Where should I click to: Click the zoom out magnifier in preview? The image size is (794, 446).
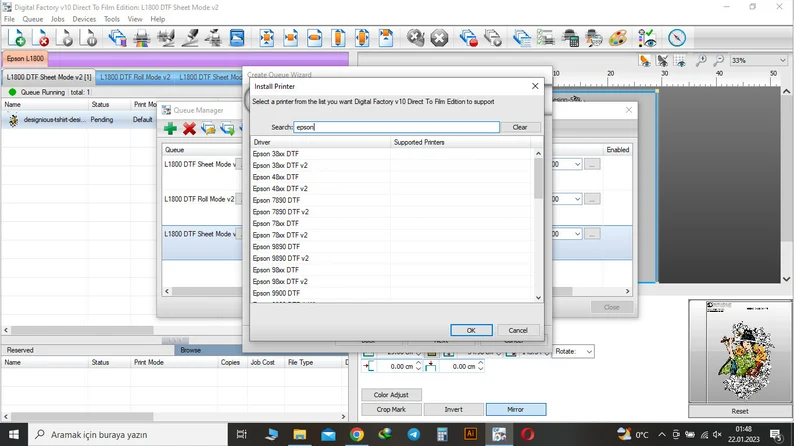[x=719, y=61]
